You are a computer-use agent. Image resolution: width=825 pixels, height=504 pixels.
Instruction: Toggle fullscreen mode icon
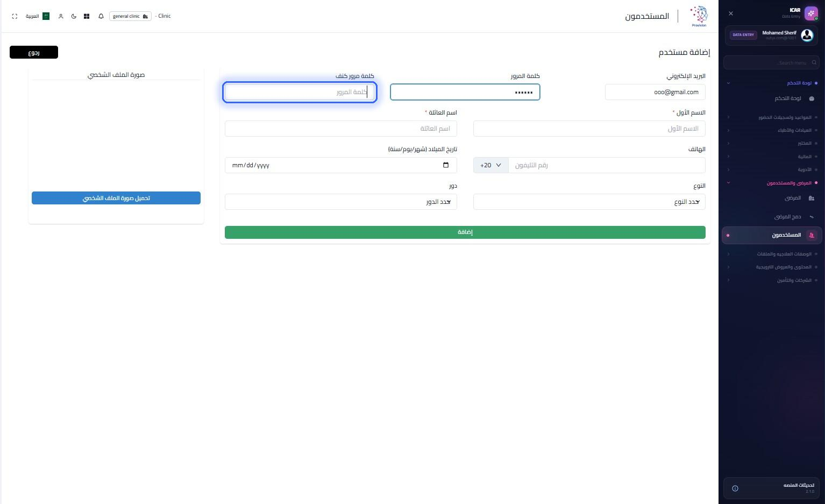pyautogui.click(x=15, y=16)
